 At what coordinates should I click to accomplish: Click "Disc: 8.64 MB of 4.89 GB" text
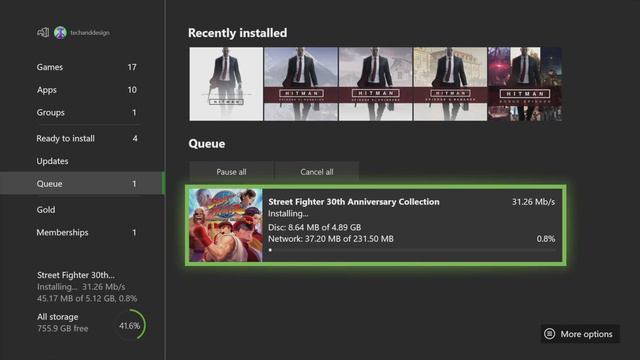(x=314, y=227)
